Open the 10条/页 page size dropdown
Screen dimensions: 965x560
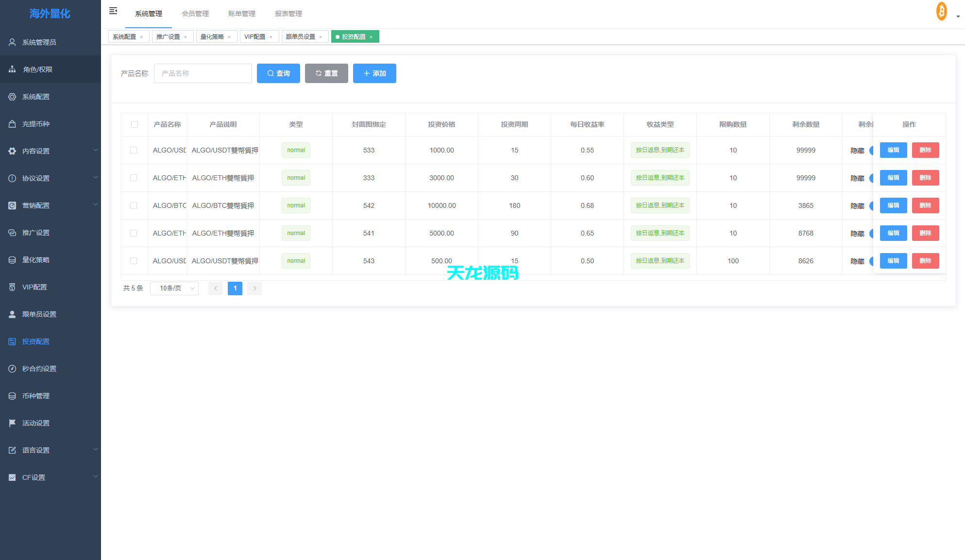(x=174, y=288)
